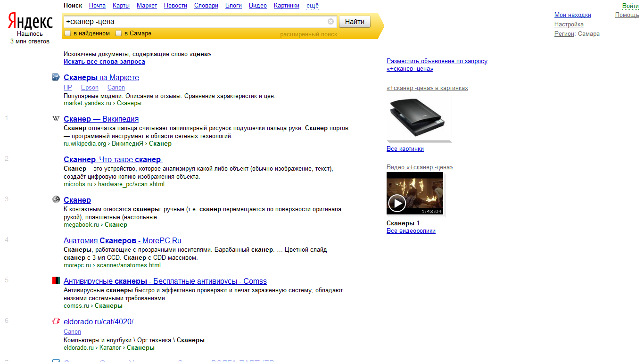Click the comss.ru green URL
Viewport: 644px width, 362px height.
click(76, 306)
